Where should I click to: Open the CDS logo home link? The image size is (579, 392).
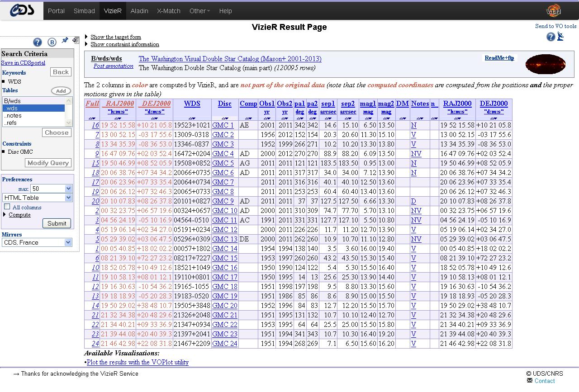22,10
